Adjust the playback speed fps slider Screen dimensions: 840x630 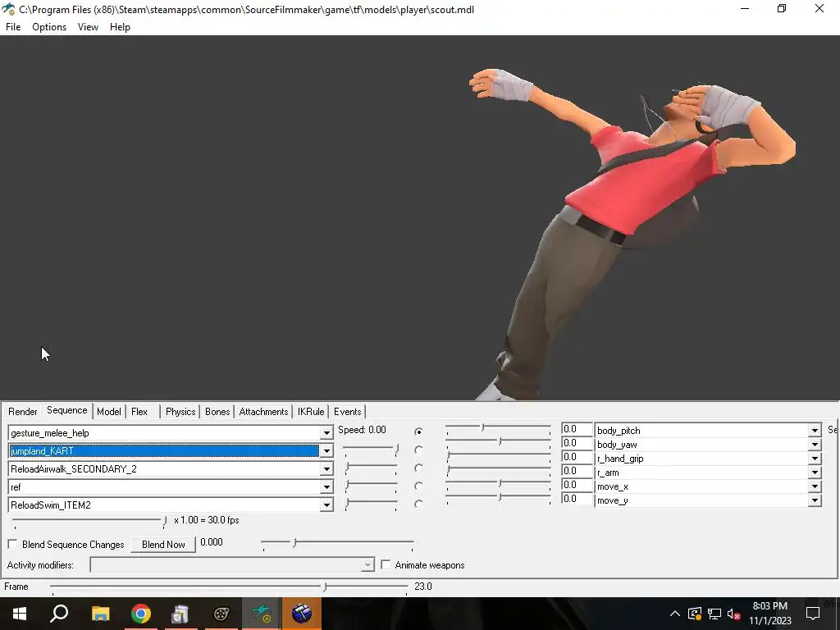pyautogui.click(x=89, y=521)
